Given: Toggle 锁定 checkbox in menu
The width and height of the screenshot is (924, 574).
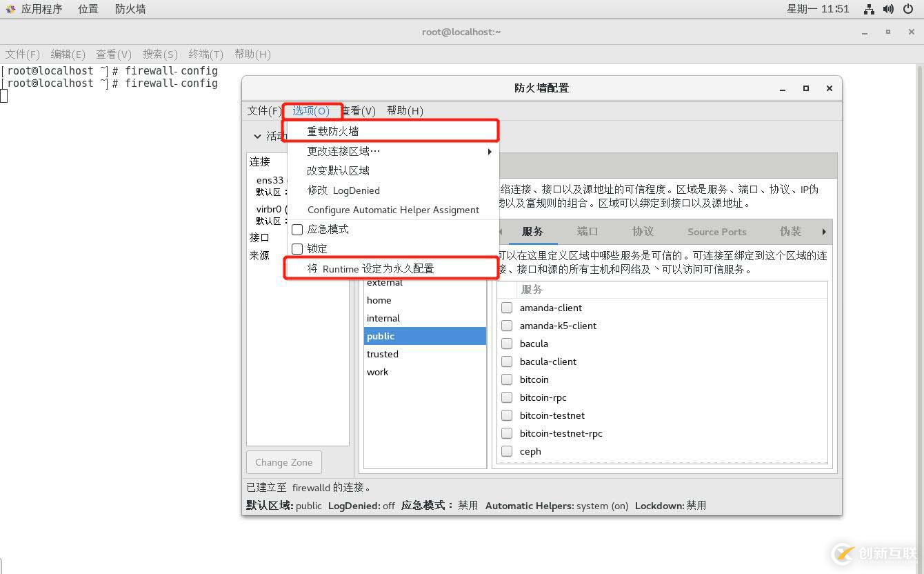Looking at the screenshot, I should click(x=297, y=248).
